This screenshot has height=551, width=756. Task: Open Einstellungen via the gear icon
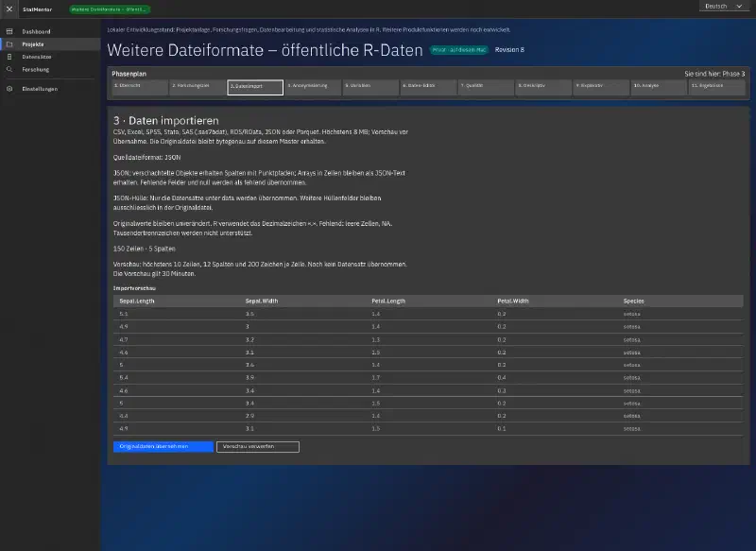(x=9, y=89)
